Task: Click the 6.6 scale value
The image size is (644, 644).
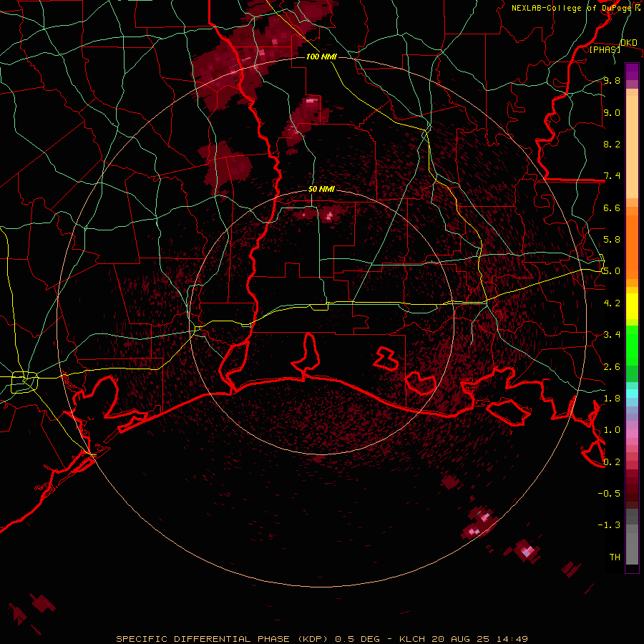Action: pyautogui.click(x=612, y=208)
